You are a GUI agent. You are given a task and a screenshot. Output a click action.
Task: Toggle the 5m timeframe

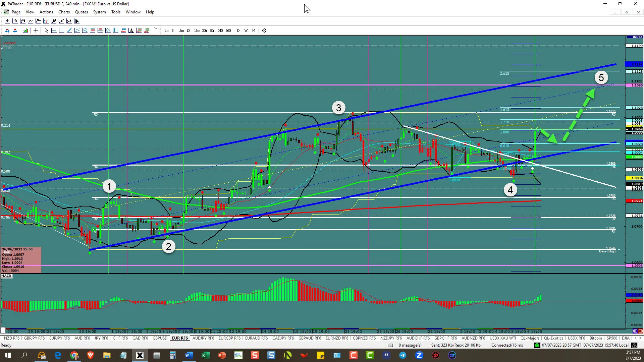pos(182,31)
